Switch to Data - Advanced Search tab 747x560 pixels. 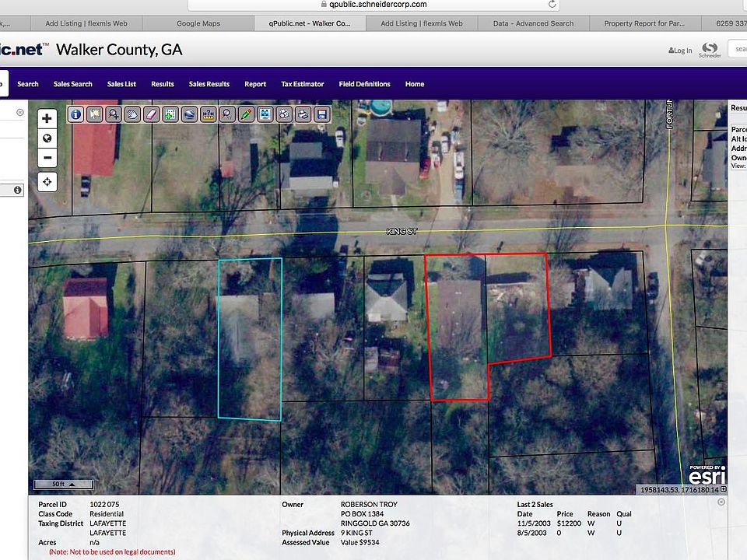point(533,23)
